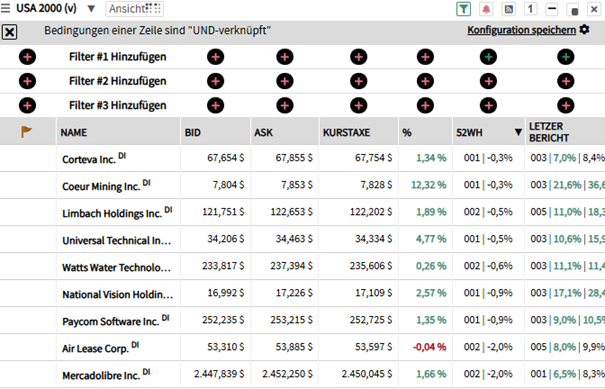The height and width of the screenshot is (389, 605).
Task: Click the 121,751 $ bid value
Action: tap(223, 212)
